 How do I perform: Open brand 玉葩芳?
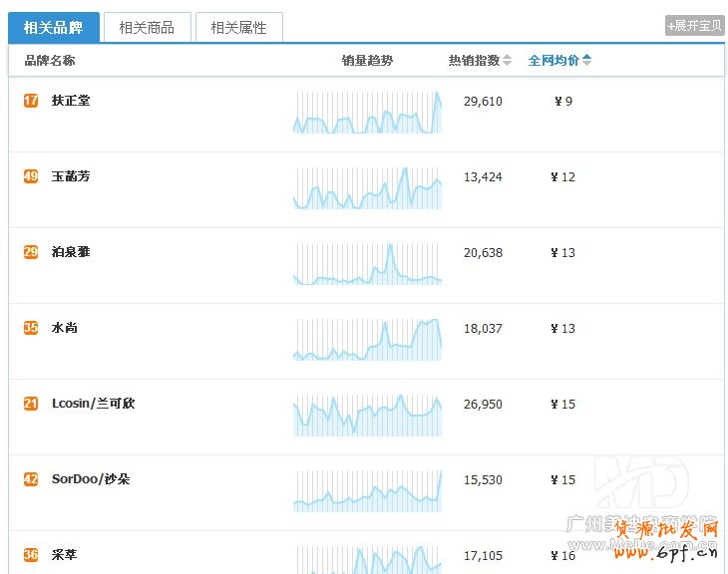click(x=71, y=176)
